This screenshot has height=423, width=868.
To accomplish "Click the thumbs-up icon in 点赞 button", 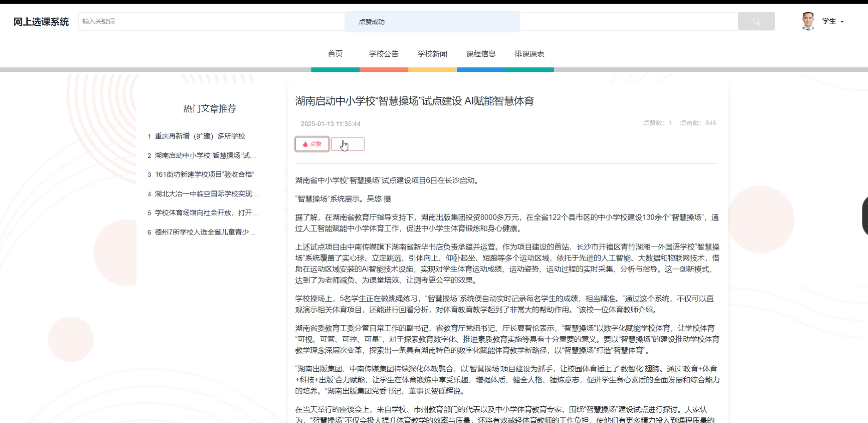I will (305, 144).
